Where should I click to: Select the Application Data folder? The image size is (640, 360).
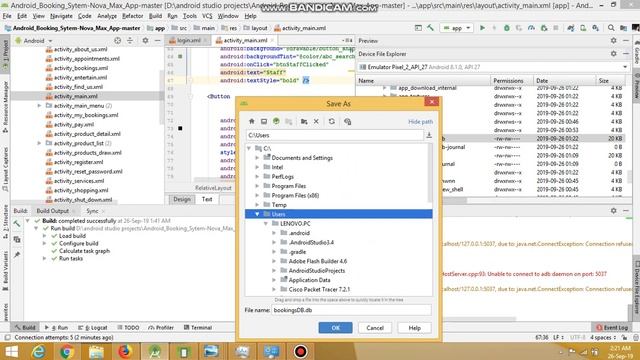point(309,280)
